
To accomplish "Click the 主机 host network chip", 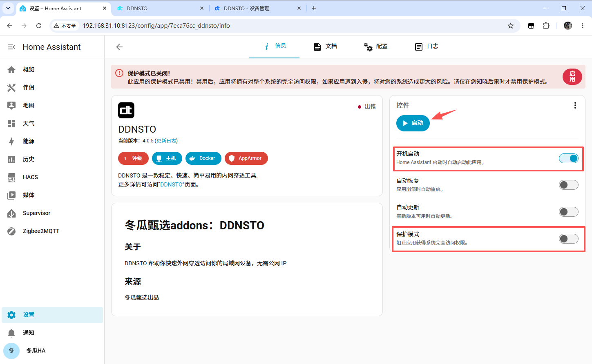I will pyautogui.click(x=167, y=158).
